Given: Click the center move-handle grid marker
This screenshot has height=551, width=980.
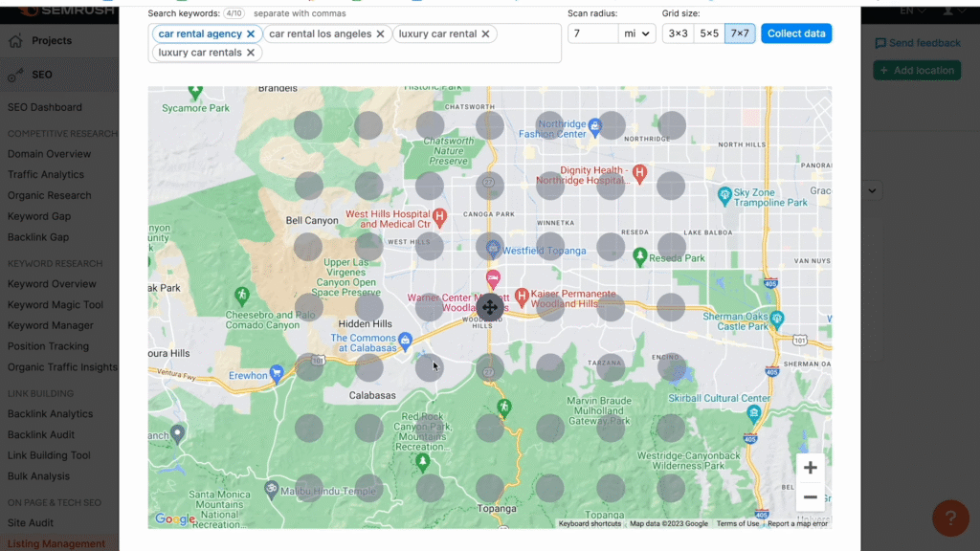Looking at the screenshot, I should click(490, 307).
